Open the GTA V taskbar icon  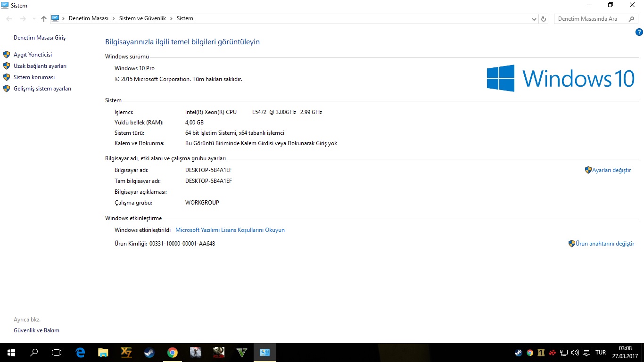(x=241, y=353)
